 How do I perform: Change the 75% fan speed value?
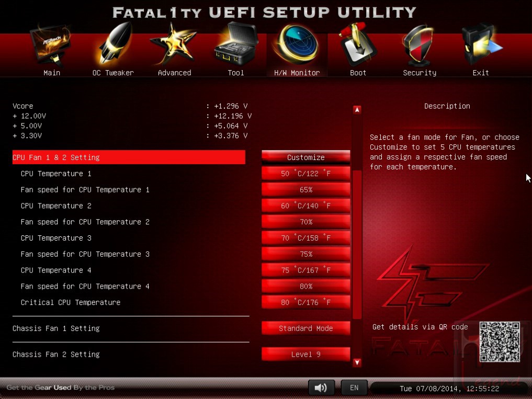coord(305,254)
